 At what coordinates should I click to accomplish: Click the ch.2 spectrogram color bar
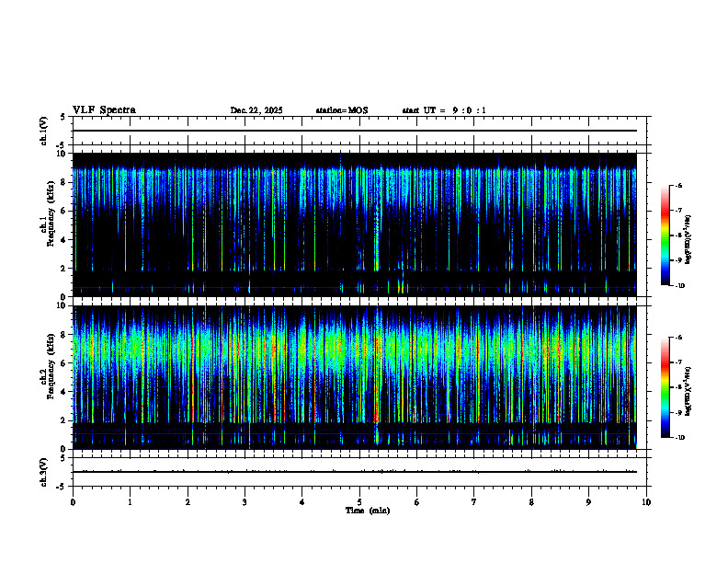tap(665, 387)
